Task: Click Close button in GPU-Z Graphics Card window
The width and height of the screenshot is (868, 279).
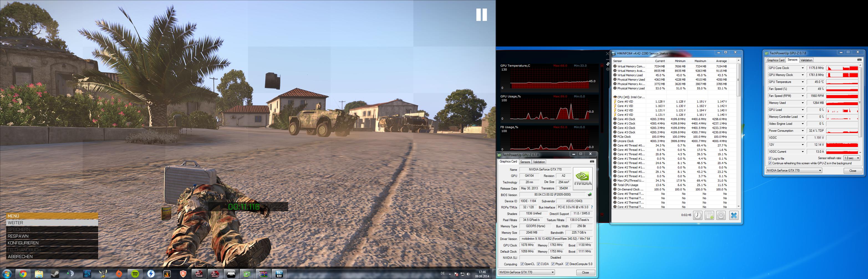Action: tap(585, 272)
